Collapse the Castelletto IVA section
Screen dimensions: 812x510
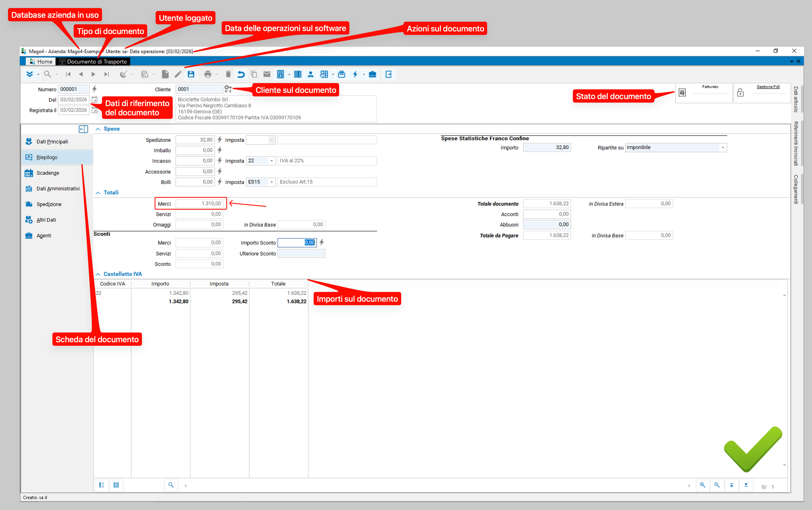coord(98,274)
